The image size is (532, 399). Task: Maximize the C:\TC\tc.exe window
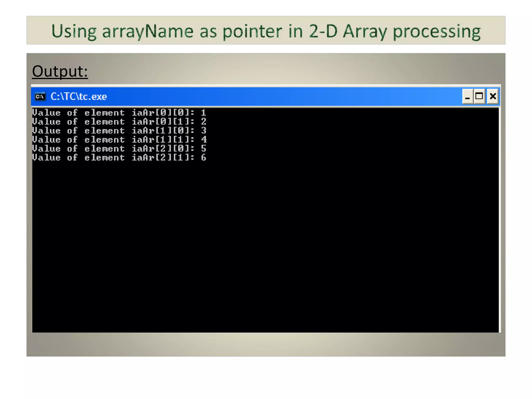coord(479,97)
